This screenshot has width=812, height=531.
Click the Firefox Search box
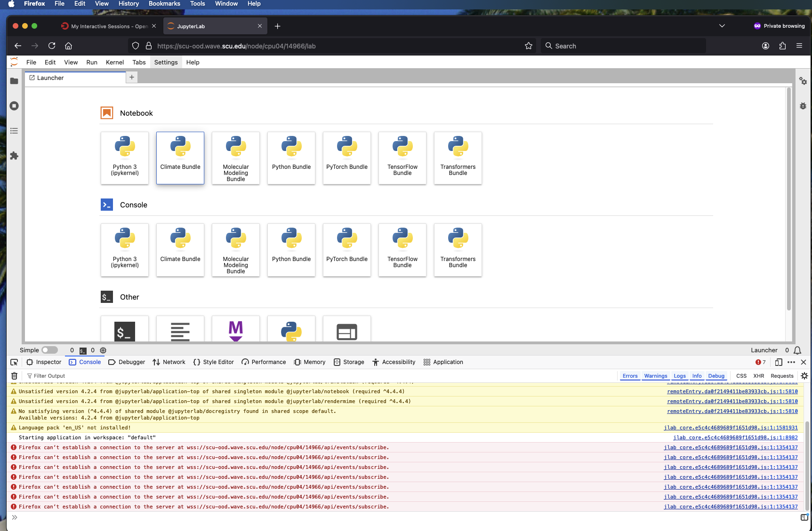pyautogui.click(x=623, y=46)
